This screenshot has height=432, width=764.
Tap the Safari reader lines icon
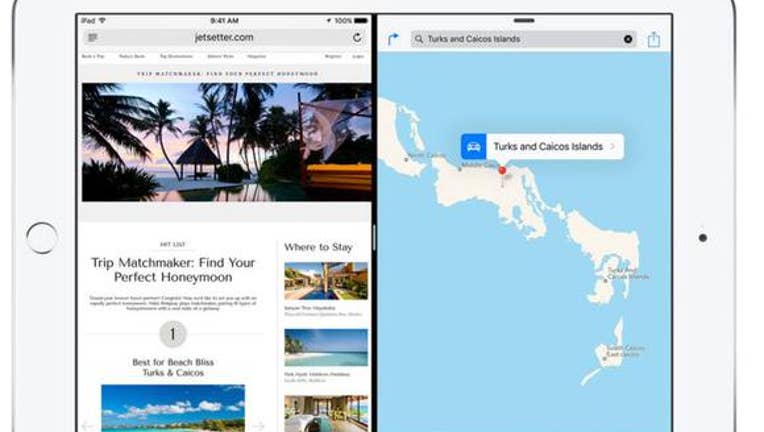tap(93, 38)
